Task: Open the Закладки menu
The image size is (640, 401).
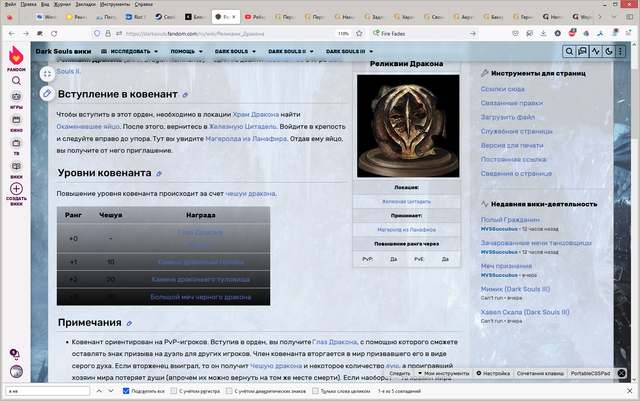Action: coord(86,4)
